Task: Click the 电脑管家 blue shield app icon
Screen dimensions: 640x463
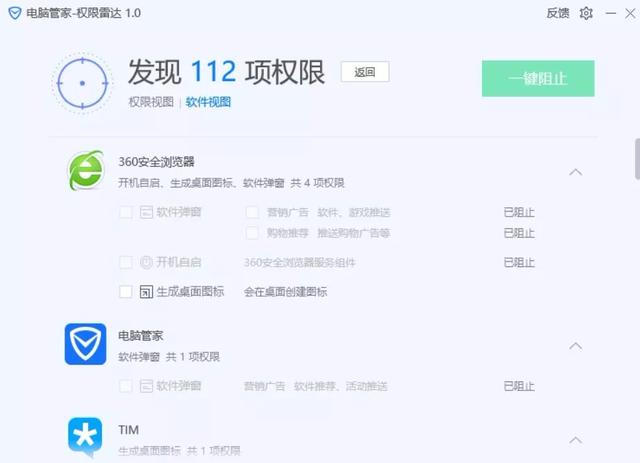Action: (x=85, y=344)
